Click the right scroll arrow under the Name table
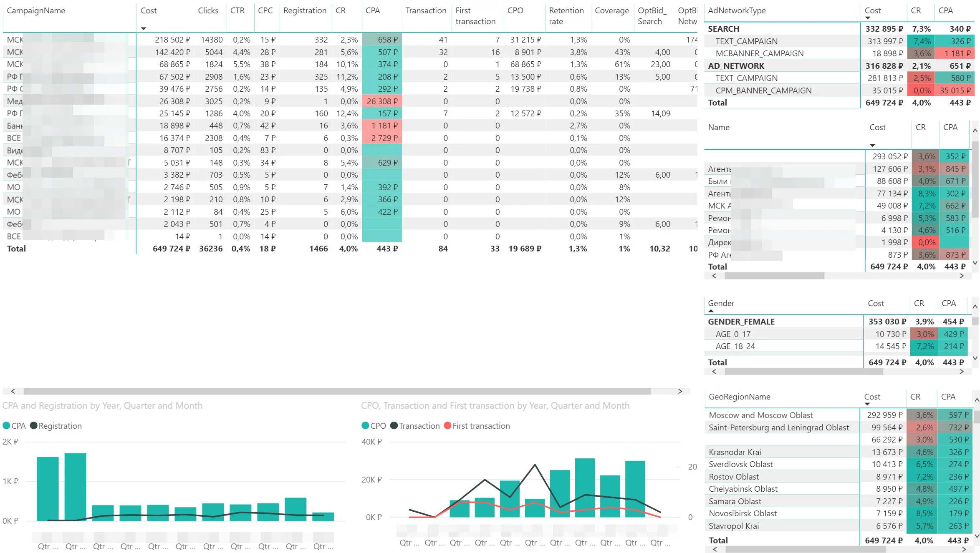 pos(962,276)
